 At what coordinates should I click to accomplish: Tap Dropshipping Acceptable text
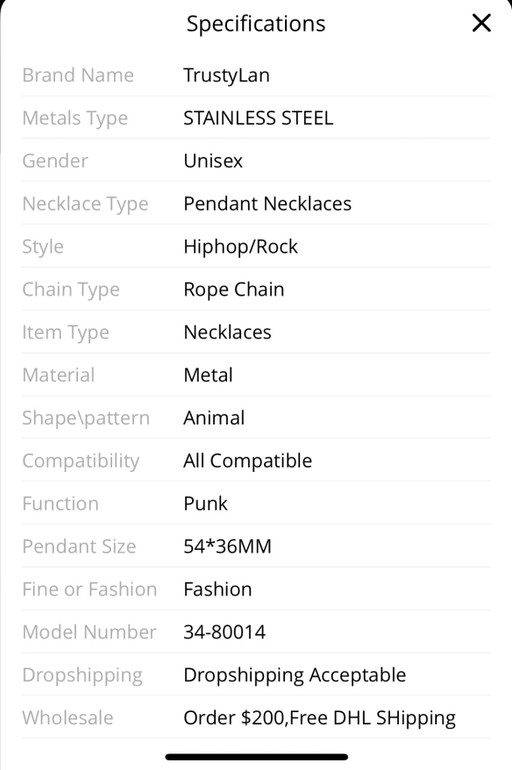click(x=295, y=676)
